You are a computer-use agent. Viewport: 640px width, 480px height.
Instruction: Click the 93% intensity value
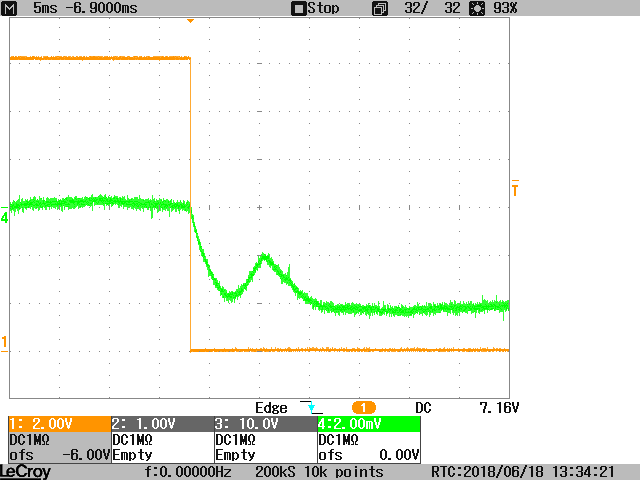(505, 8)
